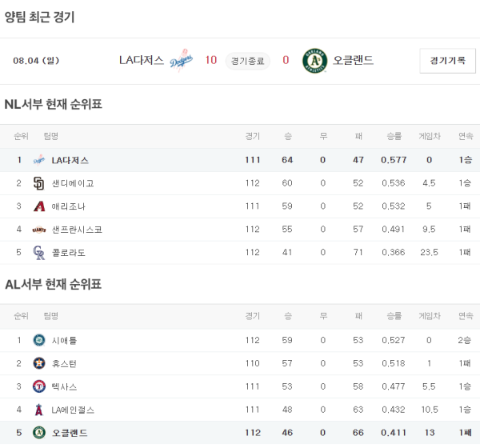Viewport: 480px width, 448px height.
Task: Click the San Francisco Giants team logo
Action: point(38,230)
